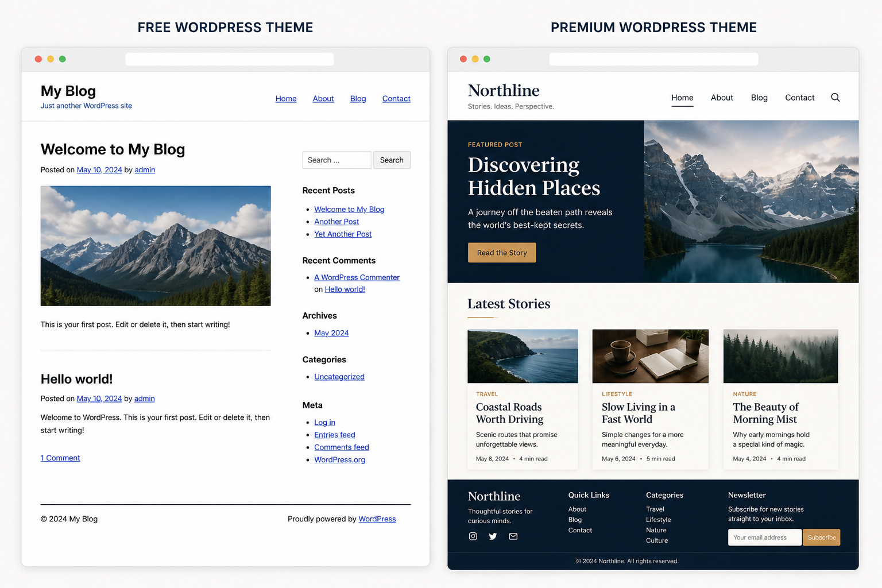Open Home in My Blog navigation
The height and width of the screenshot is (588, 882).
point(286,99)
